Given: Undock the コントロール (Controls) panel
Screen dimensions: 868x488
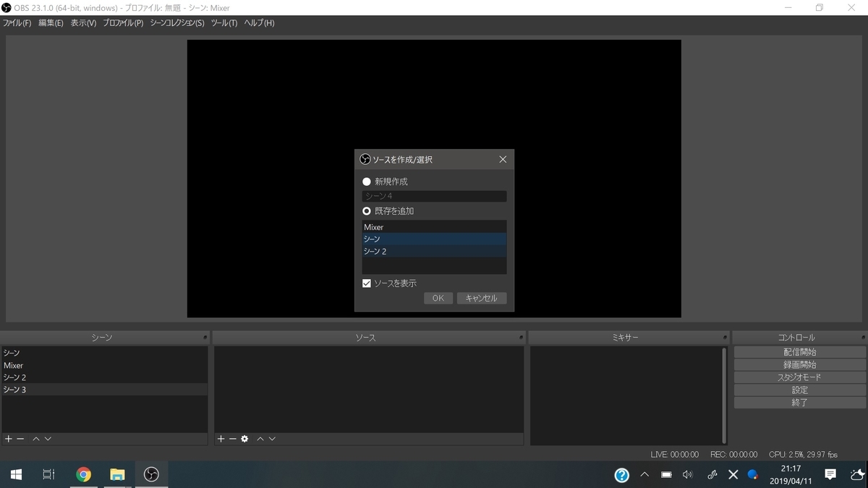Looking at the screenshot, I should (863, 338).
